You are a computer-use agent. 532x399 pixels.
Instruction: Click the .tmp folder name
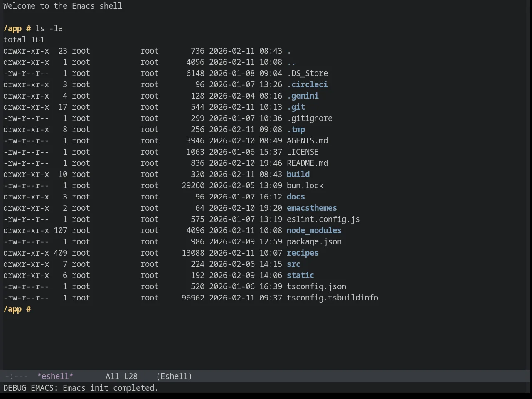click(x=296, y=129)
